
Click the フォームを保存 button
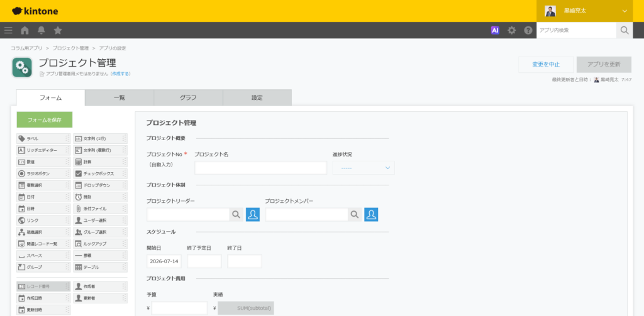coord(45,120)
